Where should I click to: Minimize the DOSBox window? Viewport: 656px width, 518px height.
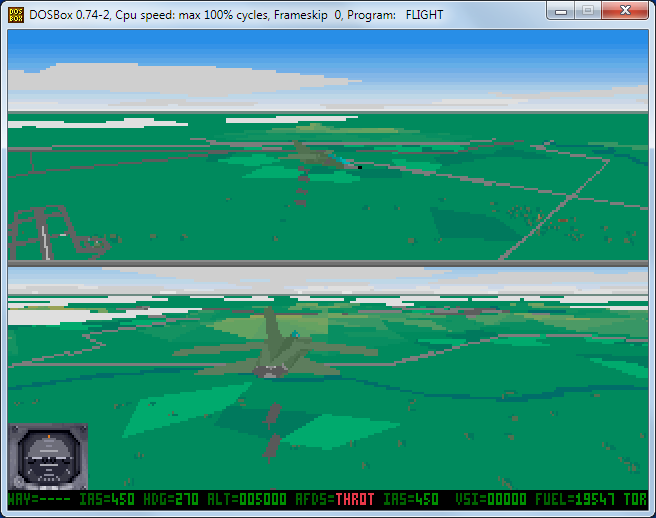click(561, 11)
